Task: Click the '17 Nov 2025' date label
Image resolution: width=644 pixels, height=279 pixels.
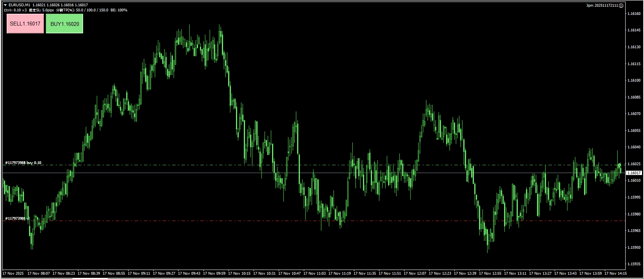Action: 13,273
